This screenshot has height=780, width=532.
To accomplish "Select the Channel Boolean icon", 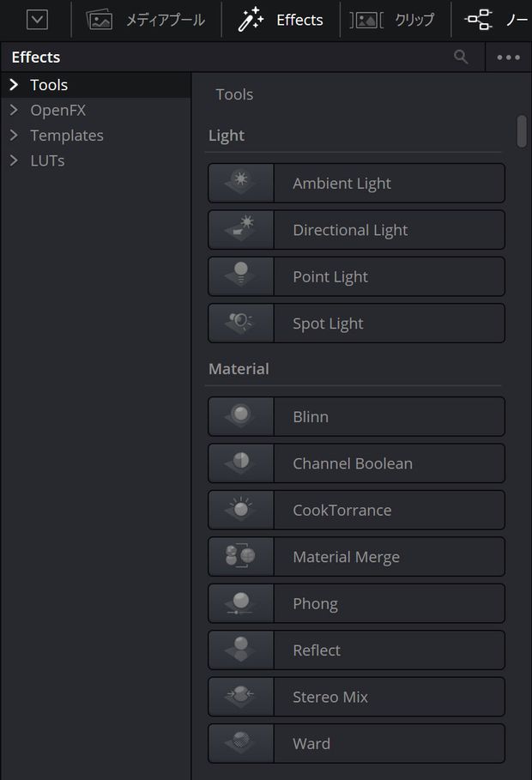I will point(241,463).
